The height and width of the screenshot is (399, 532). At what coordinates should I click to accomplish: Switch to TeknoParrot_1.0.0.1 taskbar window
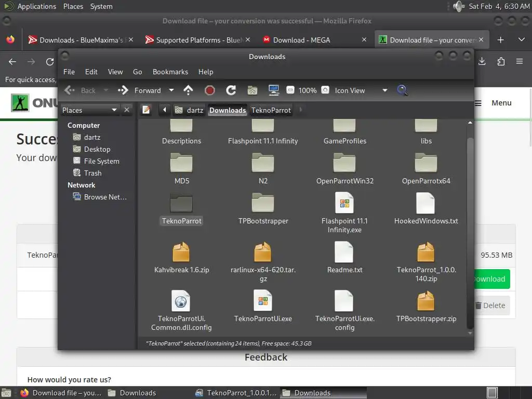(236, 393)
